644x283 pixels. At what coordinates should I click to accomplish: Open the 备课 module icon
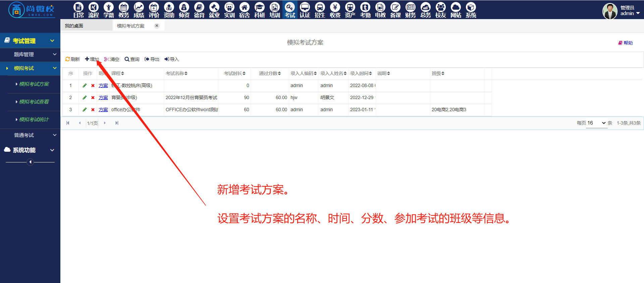[x=395, y=10]
